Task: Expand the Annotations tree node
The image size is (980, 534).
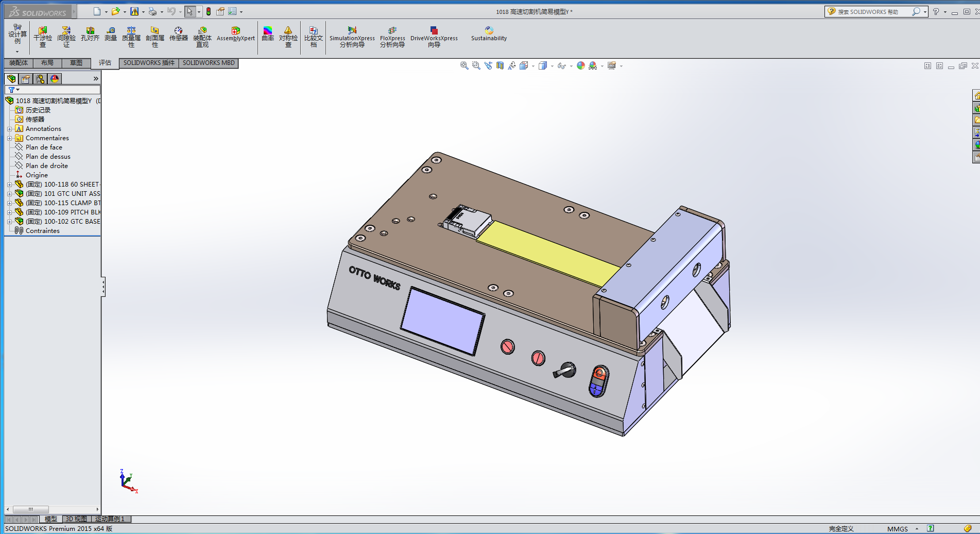Action: [x=9, y=129]
